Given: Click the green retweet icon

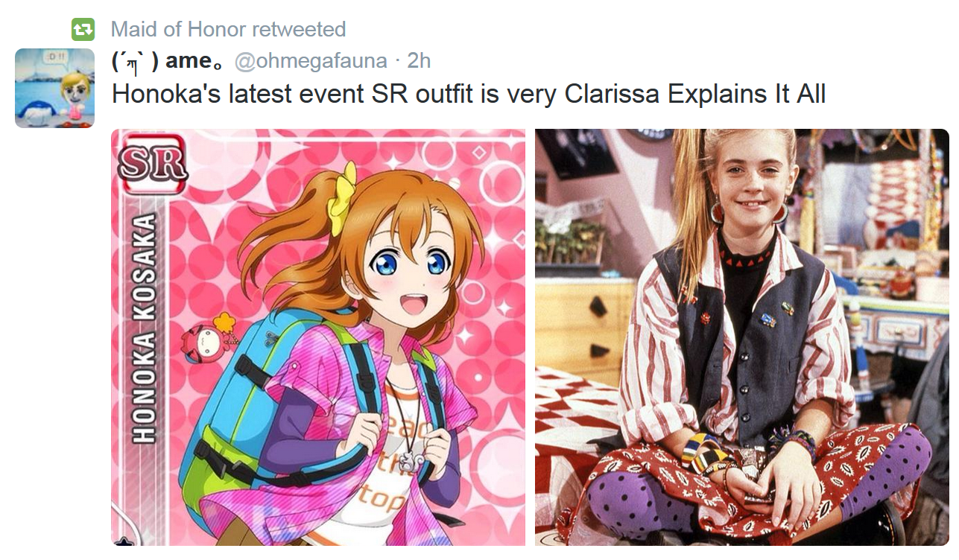Looking at the screenshot, I should pos(83,30).
